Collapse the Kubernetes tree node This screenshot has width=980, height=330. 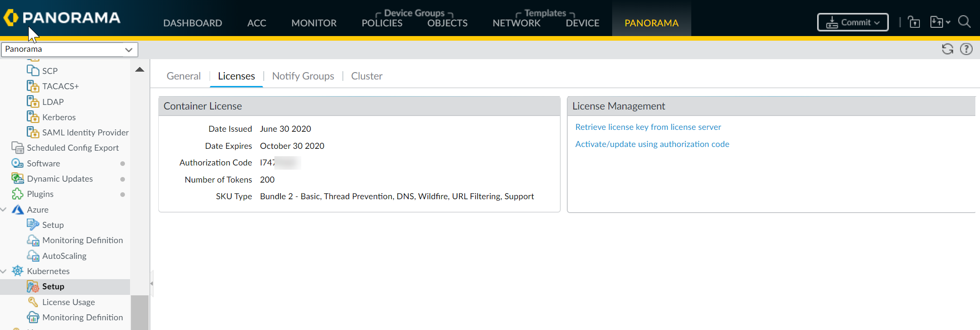pyautogui.click(x=4, y=271)
